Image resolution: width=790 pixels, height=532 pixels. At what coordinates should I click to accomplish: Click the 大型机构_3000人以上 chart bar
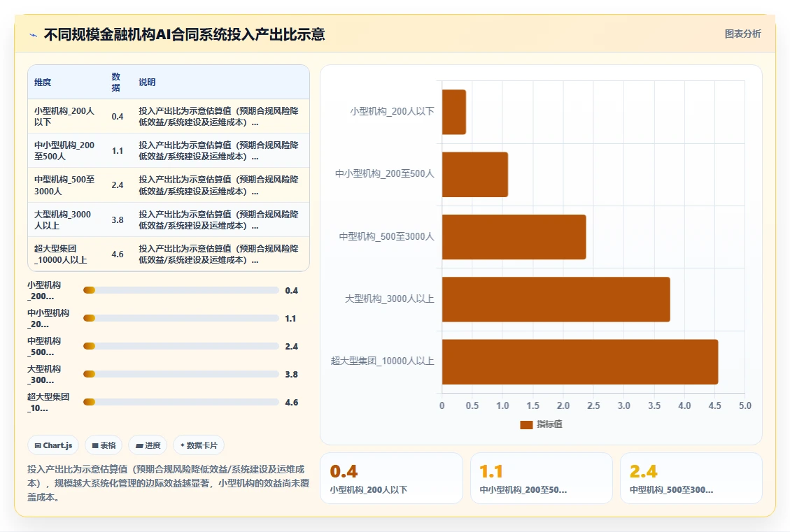pyautogui.click(x=556, y=299)
